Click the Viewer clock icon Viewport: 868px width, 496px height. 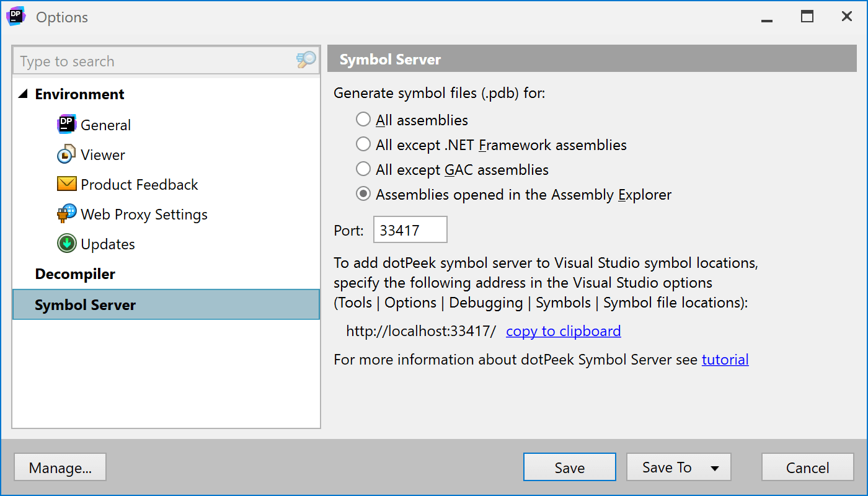[67, 154]
